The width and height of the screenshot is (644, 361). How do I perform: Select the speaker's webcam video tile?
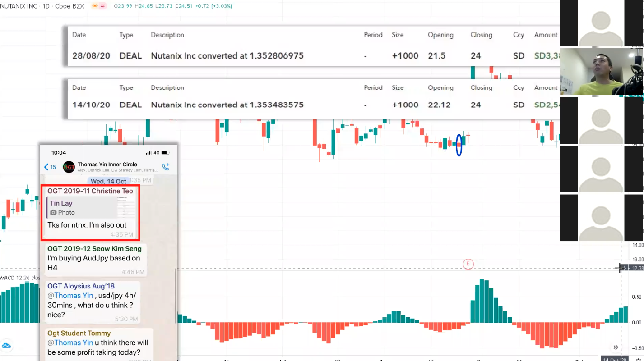click(601, 72)
